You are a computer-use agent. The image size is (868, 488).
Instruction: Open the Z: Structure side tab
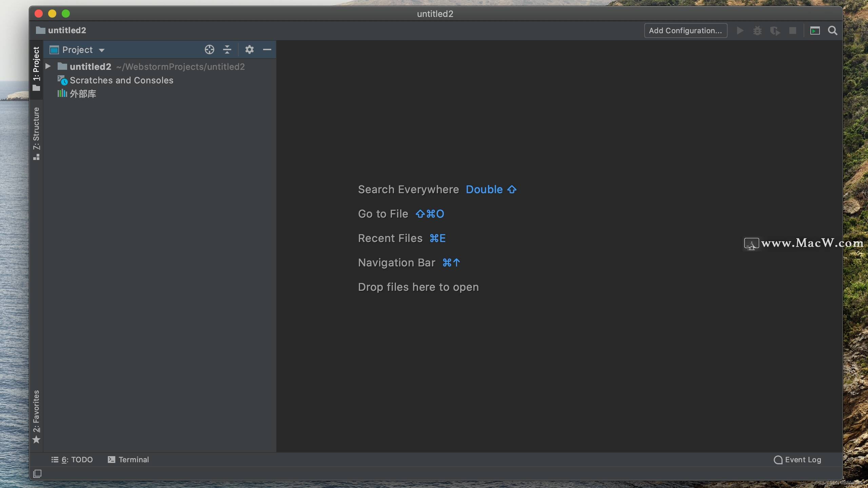[36, 134]
